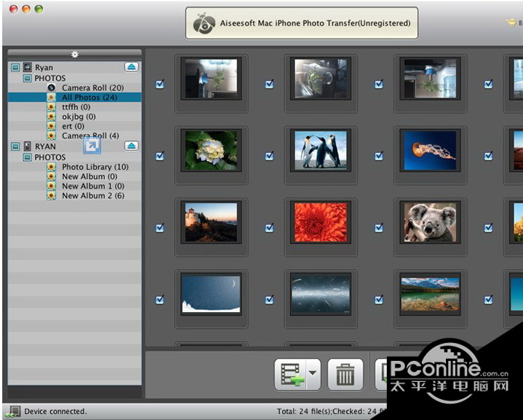This screenshot has height=420, width=523.
Task: Click the shopping cart buy icon
Action: tap(511, 22)
